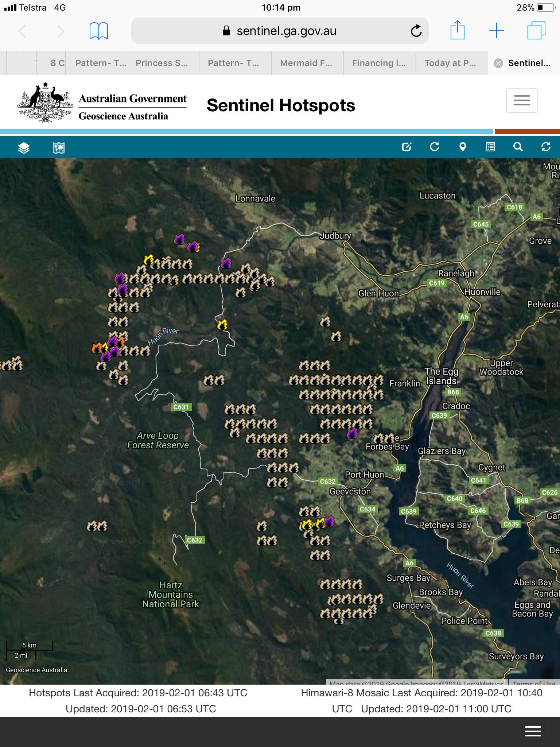The image size is (560, 747).
Task: Click the circular arrow reload icon in the map toolbar
Action: (435, 147)
